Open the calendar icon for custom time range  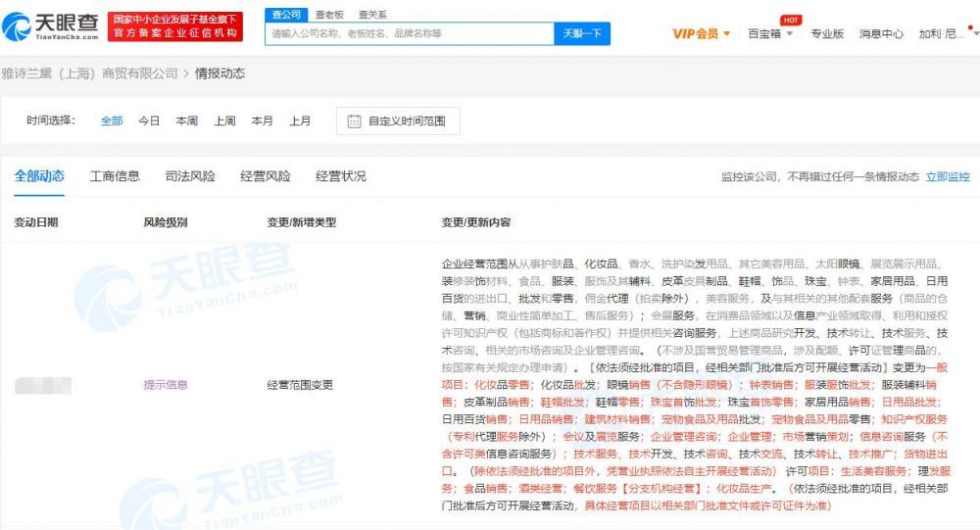click(354, 121)
